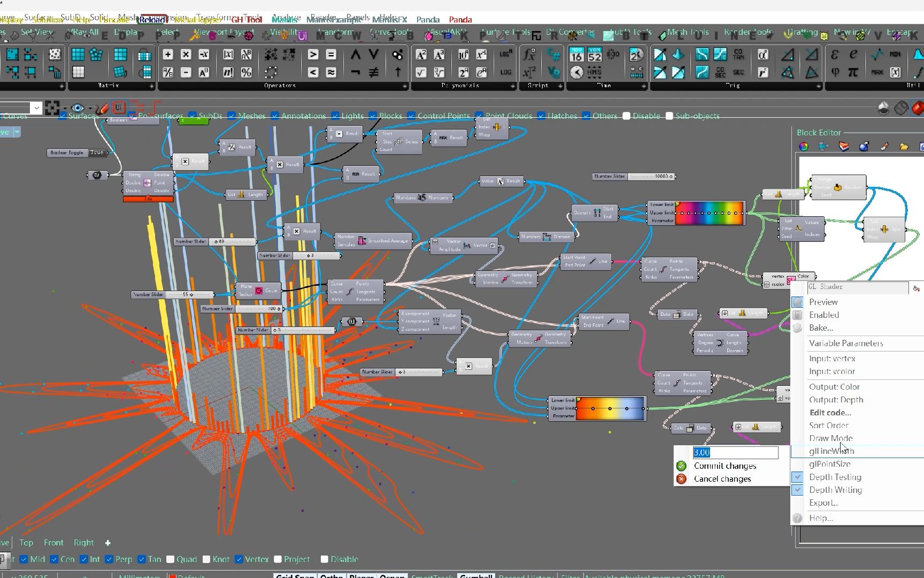Click the Zoom Extents frame icon

pyautogui.click(x=52, y=108)
